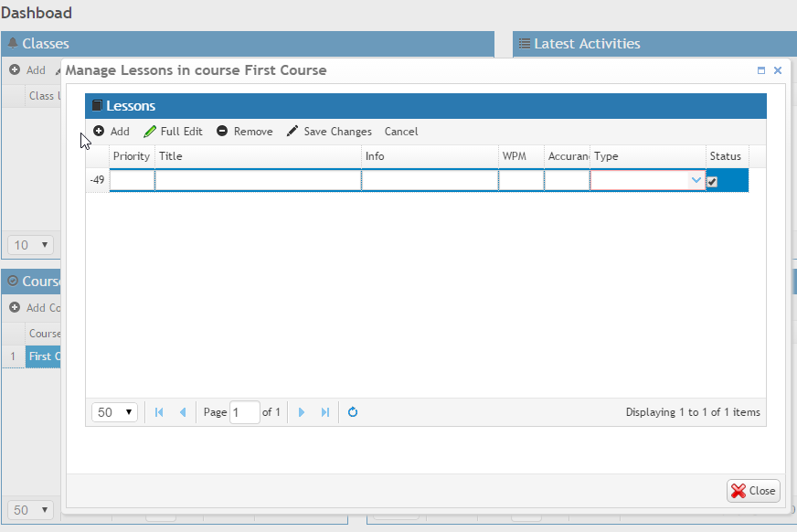797x532 pixels.
Task: Click the Info input cell
Action: 430,180
